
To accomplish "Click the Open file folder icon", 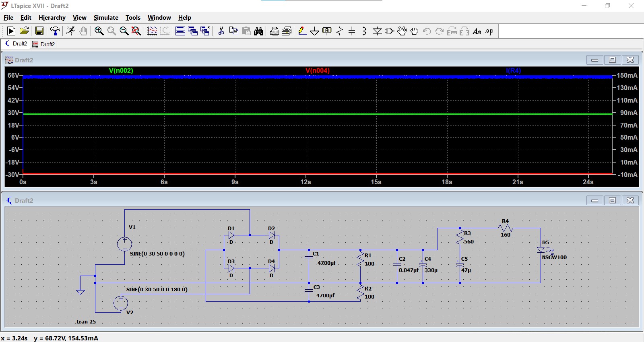I will pyautogui.click(x=24, y=31).
